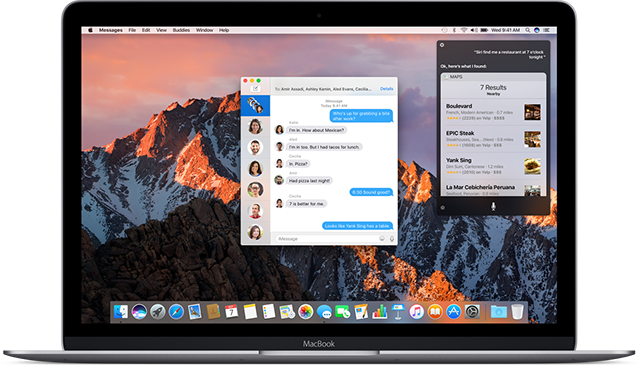The height and width of the screenshot is (366, 640).
Task: Open Apple menu
Action: pos(90,30)
